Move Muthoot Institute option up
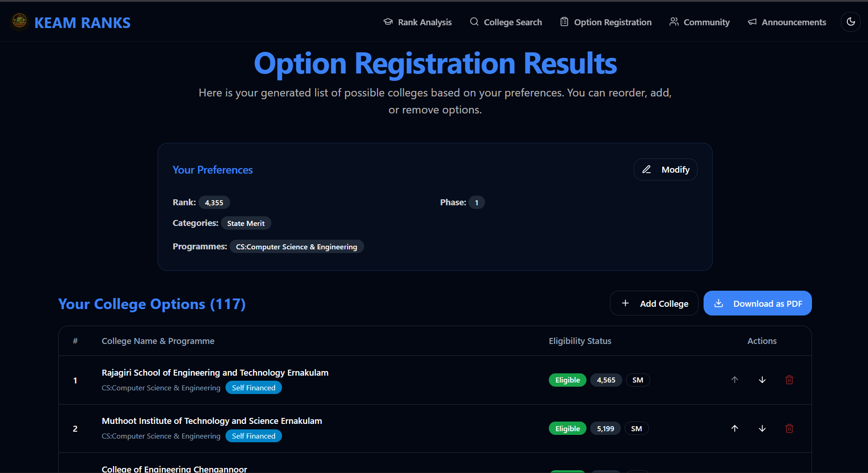868x473 pixels. click(734, 428)
